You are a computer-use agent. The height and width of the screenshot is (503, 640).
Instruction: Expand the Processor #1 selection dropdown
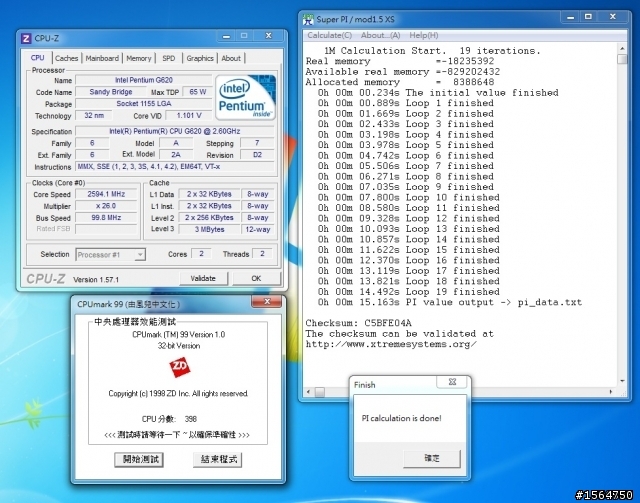pos(140,255)
